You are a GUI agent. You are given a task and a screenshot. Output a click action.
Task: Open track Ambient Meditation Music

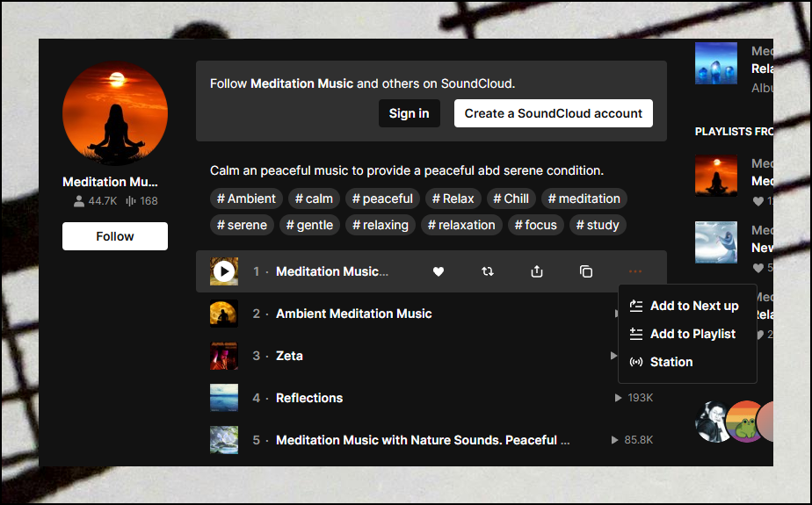coord(353,314)
